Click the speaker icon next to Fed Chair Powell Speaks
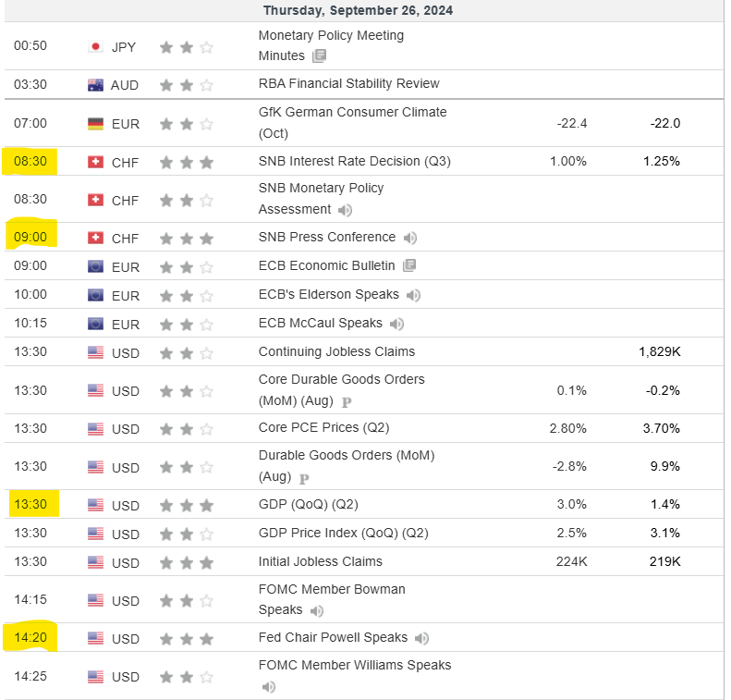731x700 pixels. point(422,638)
